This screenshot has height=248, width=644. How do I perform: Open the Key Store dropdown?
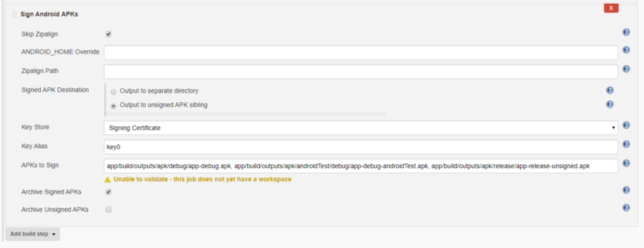coord(361,128)
